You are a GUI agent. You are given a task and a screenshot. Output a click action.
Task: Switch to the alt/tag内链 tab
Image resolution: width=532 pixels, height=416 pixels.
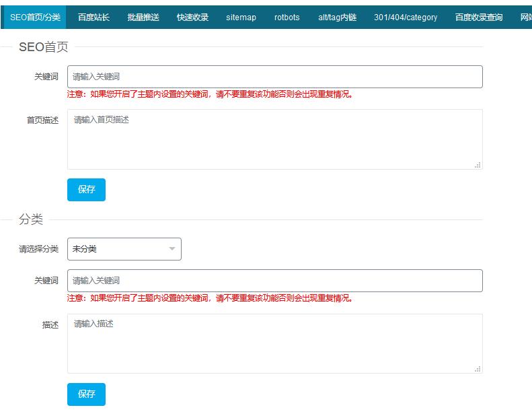pos(337,18)
